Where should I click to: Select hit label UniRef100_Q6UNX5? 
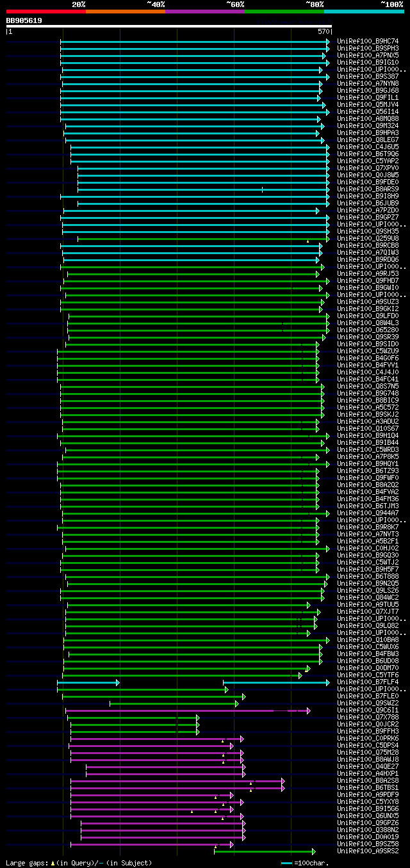pyautogui.click(x=368, y=816)
